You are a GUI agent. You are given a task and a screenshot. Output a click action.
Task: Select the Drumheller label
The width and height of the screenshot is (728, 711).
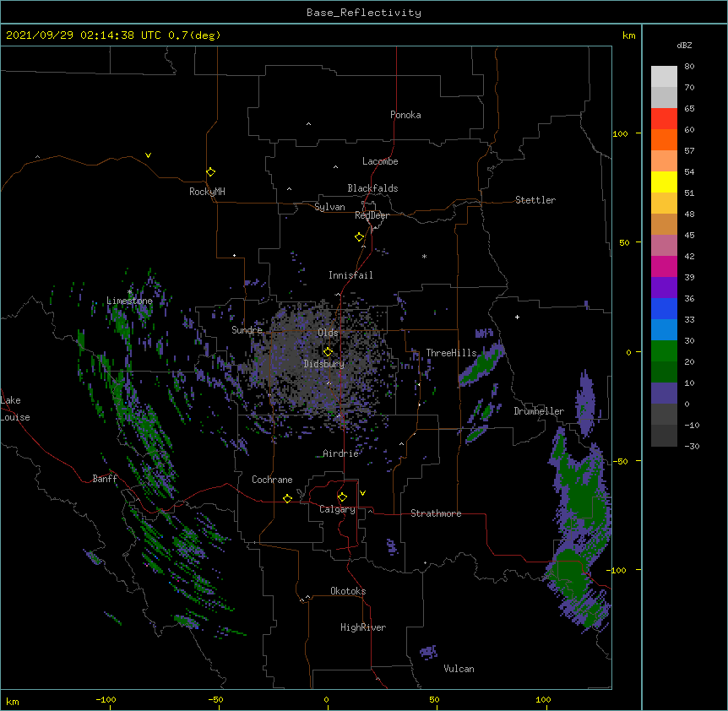539,411
